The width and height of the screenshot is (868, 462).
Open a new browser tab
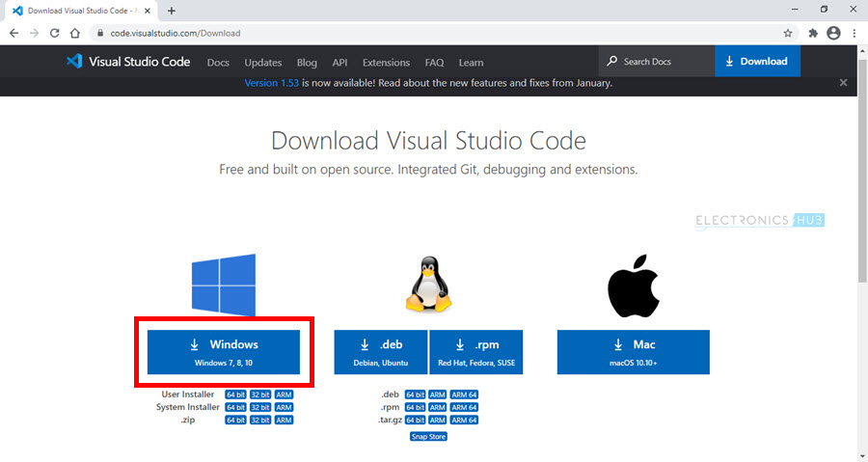click(172, 11)
